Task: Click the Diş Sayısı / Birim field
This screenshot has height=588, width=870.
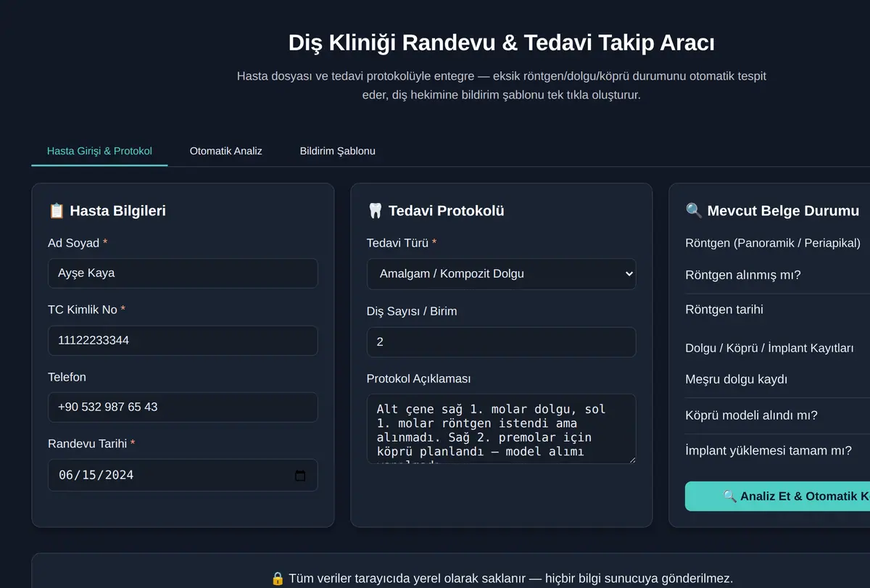Action: (x=501, y=341)
